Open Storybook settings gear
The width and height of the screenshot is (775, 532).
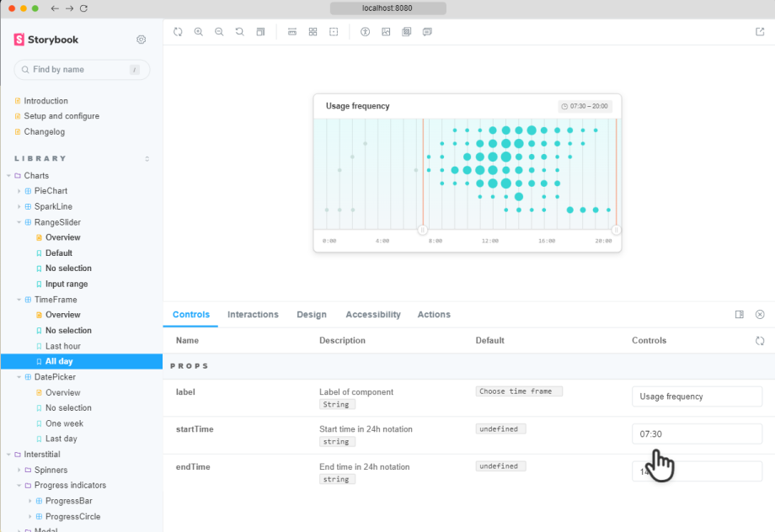click(x=142, y=40)
